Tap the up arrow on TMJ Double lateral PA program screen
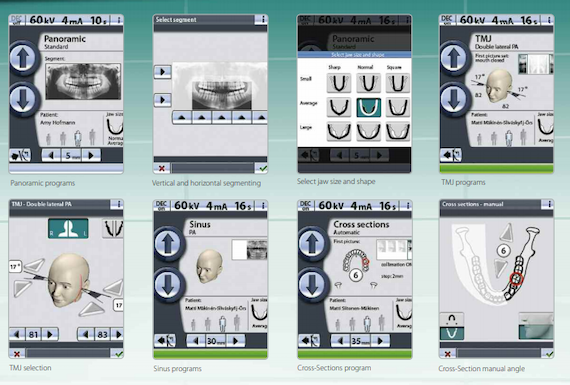Image resolution: width=570 pixels, height=385 pixels. pos(454,58)
